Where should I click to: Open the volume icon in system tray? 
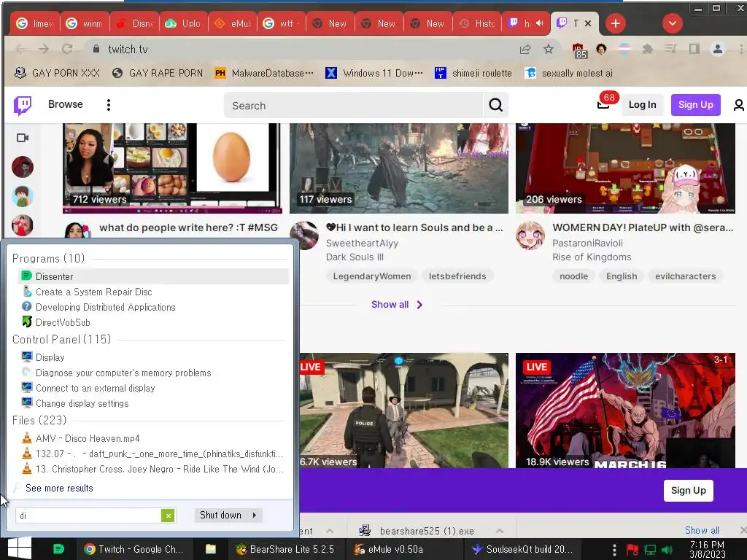pos(667,550)
